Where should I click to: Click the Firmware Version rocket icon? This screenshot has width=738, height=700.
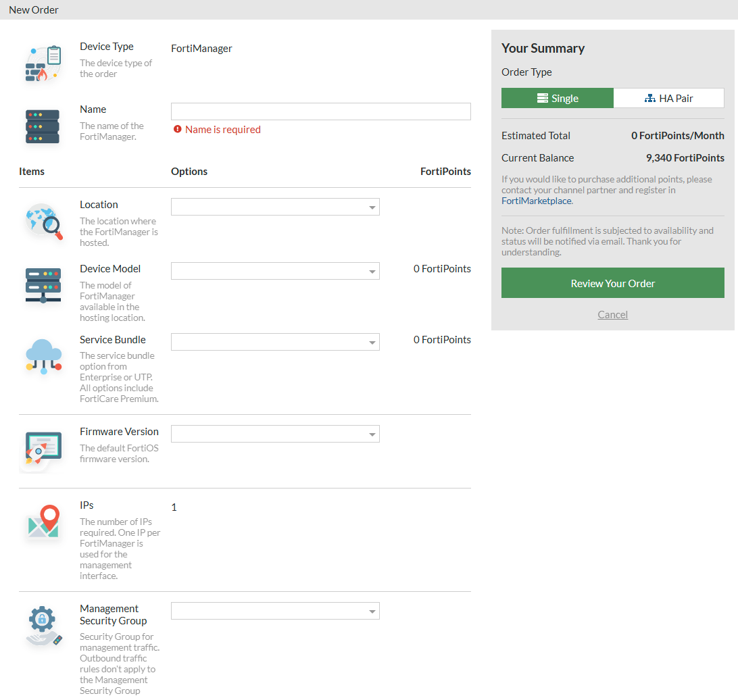click(43, 448)
